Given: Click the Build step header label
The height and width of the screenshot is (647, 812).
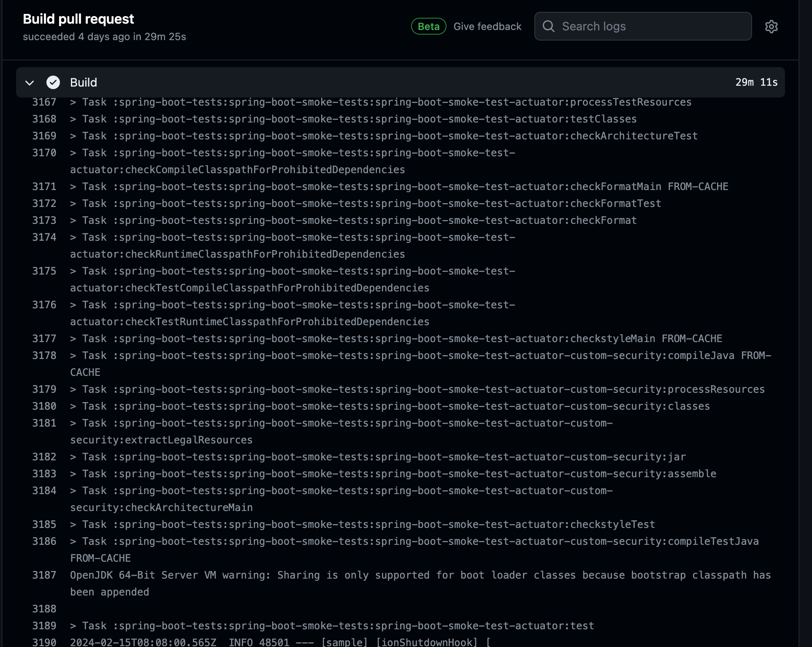Looking at the screenshot, I should coord(84,82).
